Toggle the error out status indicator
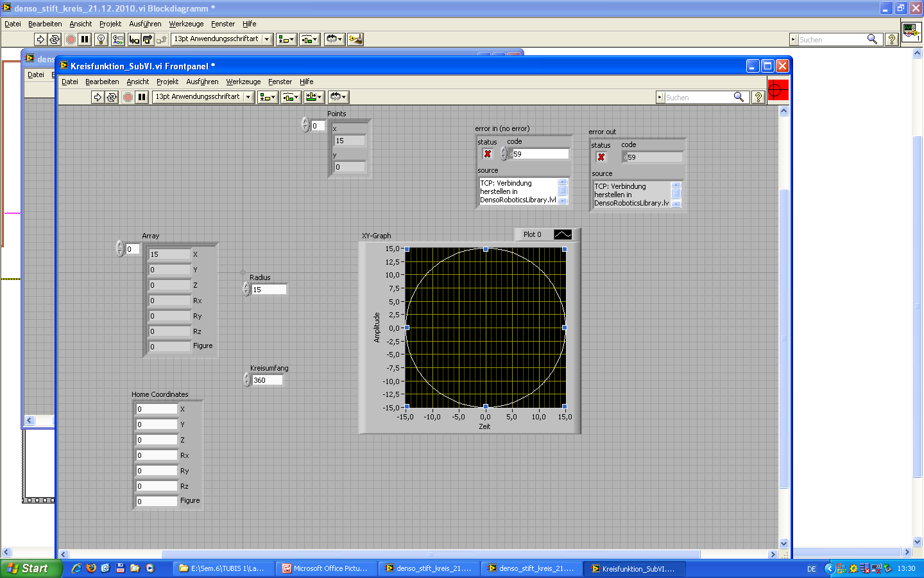Screen dimensions: 924x578 click(601, 157)
